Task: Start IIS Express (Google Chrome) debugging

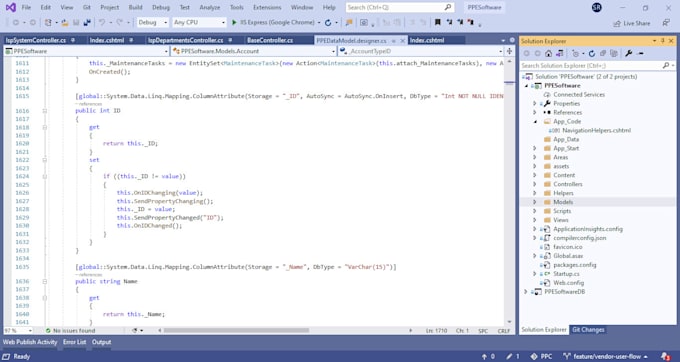Action: coord(273,23)
